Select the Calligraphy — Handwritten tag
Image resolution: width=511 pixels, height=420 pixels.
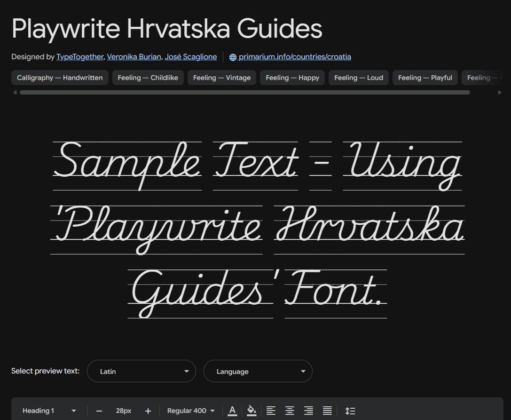60,78
